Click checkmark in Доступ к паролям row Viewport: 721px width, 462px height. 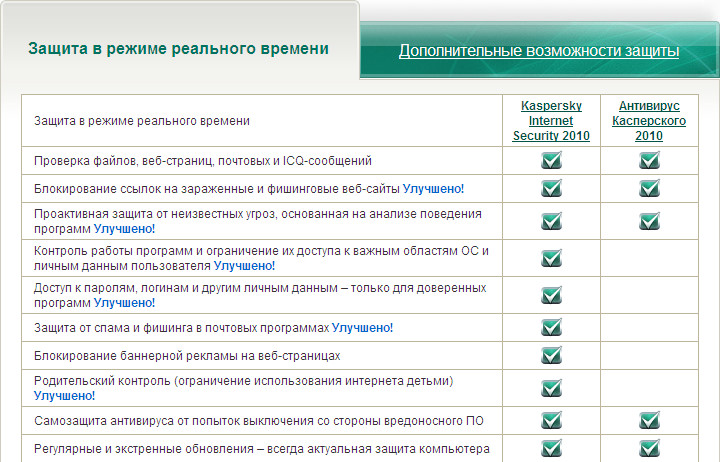[551, 295]
